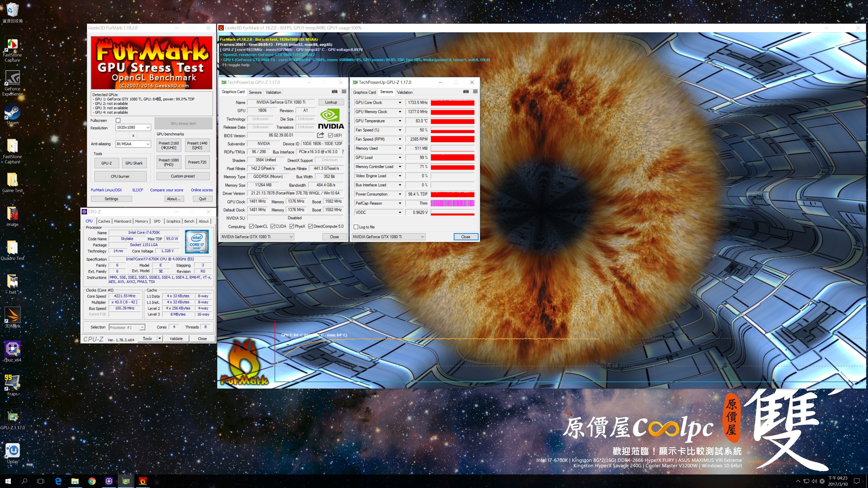The width and height of the screenshot is (868, 488).
Task: Run the Preset:1080 (FHD) benchmark
Action: [x=169, y=162]
